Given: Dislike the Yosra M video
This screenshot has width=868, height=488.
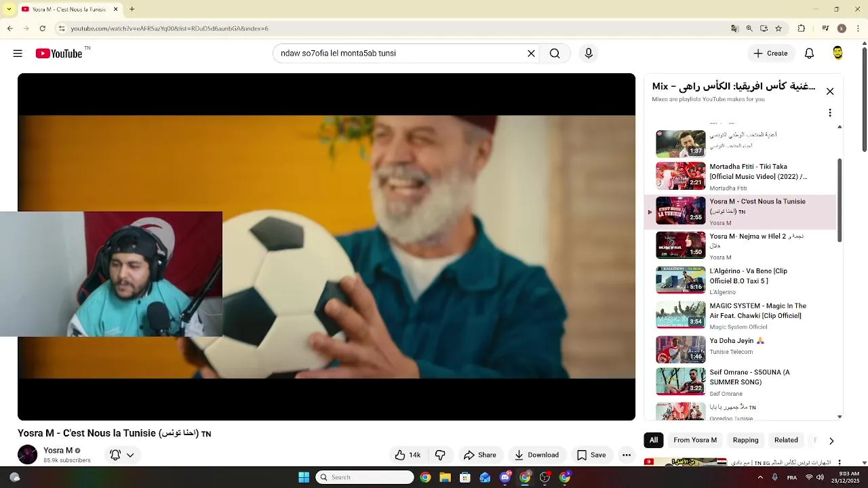Looking at the screenshot, I should point(440,455).
